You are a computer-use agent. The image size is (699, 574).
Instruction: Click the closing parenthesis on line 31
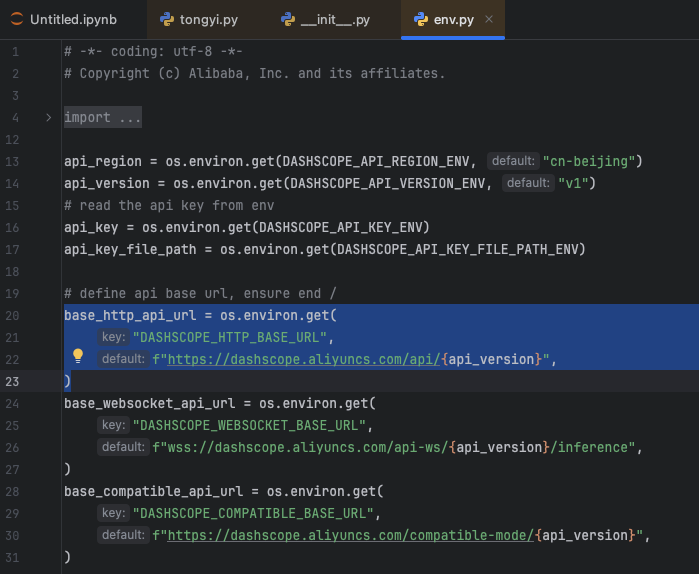pos(67,557)
